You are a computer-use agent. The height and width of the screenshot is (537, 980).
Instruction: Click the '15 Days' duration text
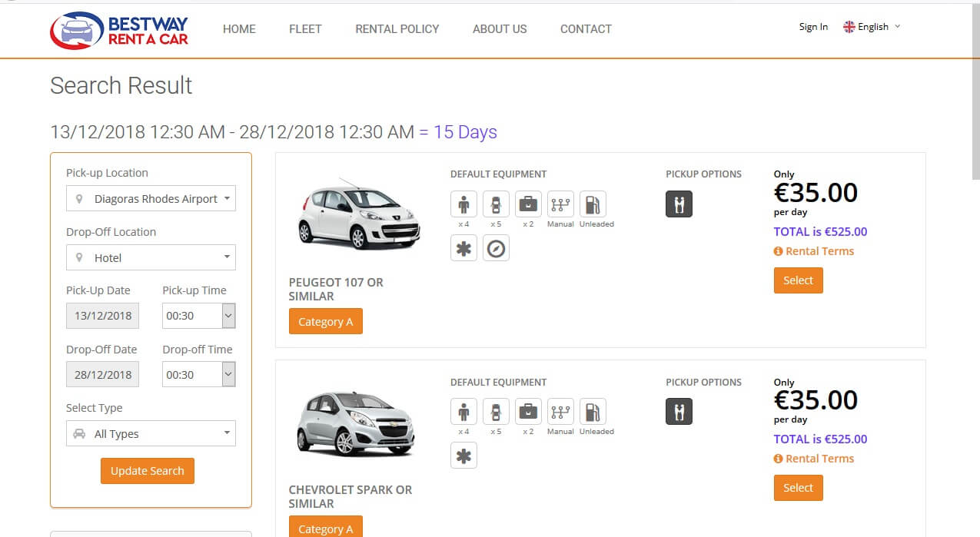(x=465, y=132)
